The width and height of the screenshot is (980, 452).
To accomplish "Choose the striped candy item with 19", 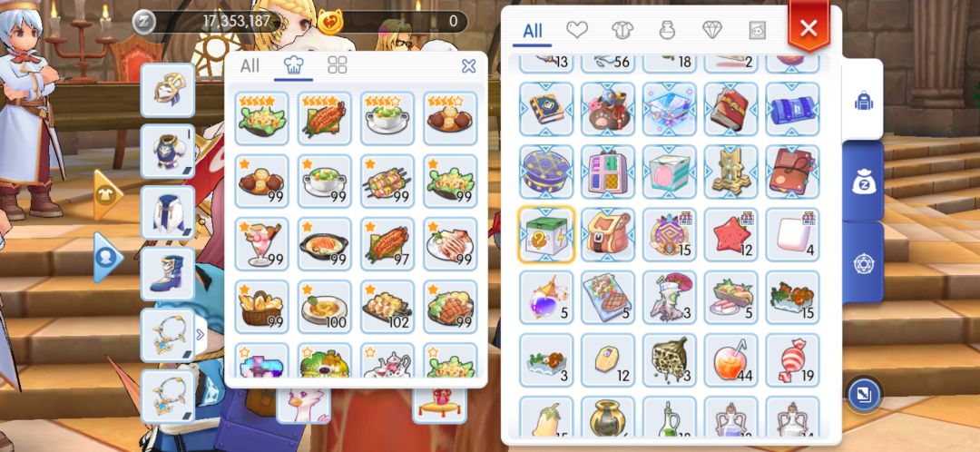I will [x=792, y=360].
